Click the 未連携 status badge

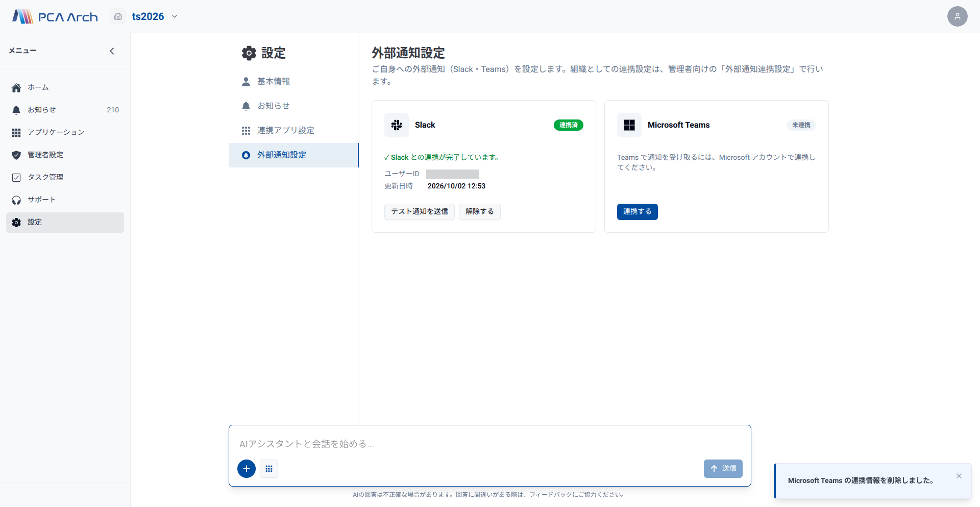(x=801, y=125)
